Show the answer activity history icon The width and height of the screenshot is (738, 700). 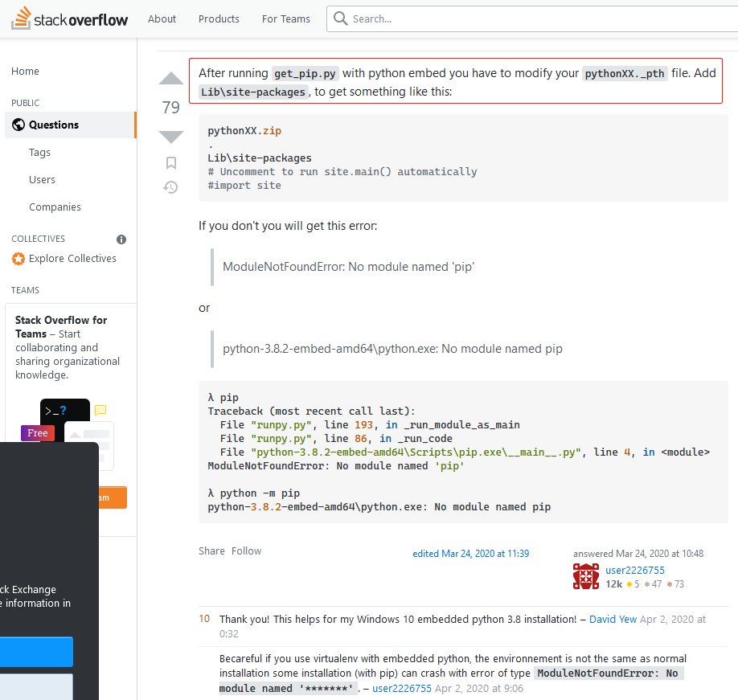[170, 187]
